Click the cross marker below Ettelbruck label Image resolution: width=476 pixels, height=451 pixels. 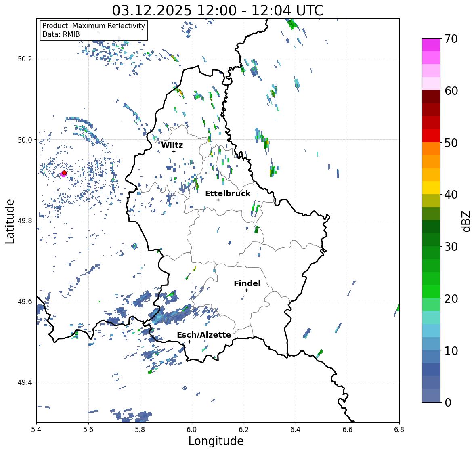pos(218,200)
